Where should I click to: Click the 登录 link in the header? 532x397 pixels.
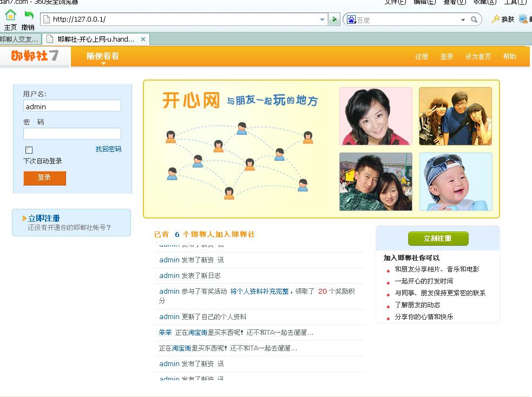click(x=447, y=57)
